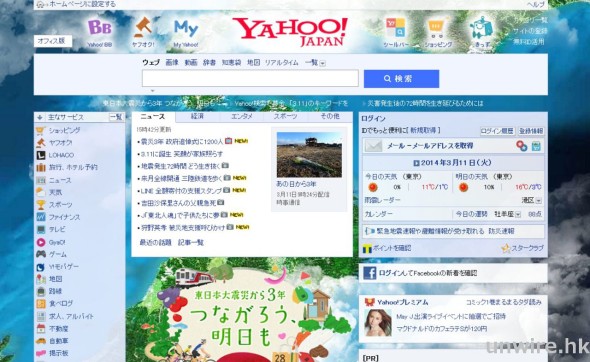Open headline 震災3年 政府追悼式に1200人
Viewport: 590px width, 362px height.
pyautogui.click(x=182, y=141)
